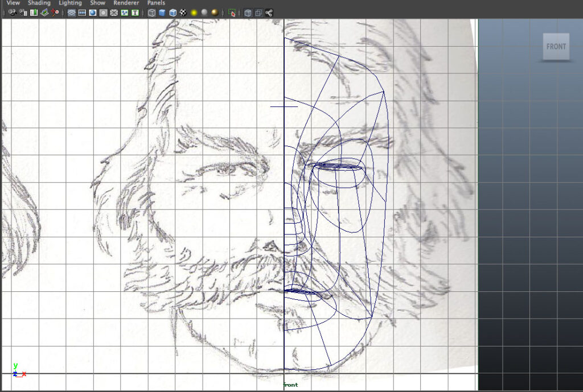Viewport: 583px width, 392px height.
Task: Click the FRONT face of the ViewCube
Action: pyautogui.click(x=556, y=47)
